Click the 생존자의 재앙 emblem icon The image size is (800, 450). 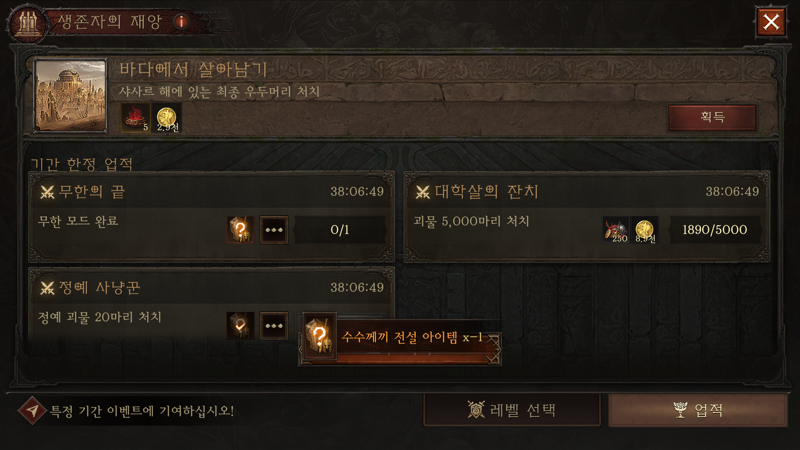tap(27, 23)
